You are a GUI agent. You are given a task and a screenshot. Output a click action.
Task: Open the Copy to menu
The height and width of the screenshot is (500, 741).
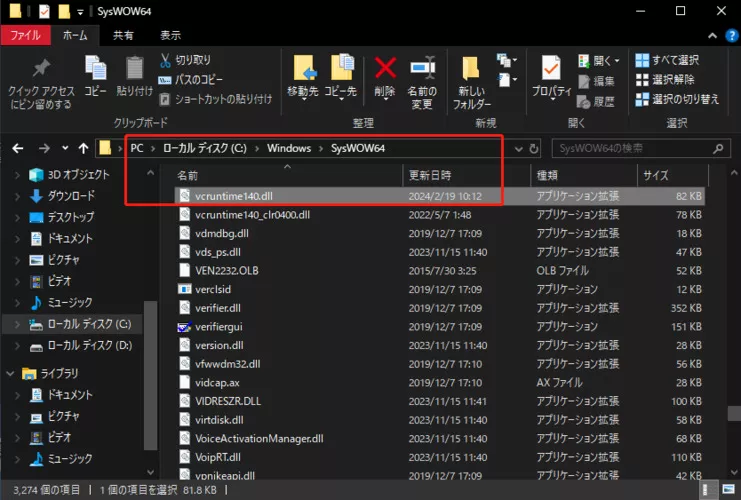click(341, 78)
